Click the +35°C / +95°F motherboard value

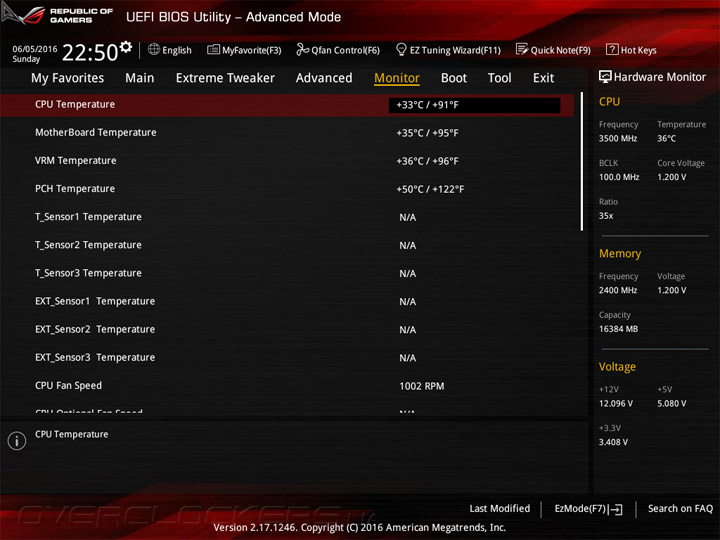[x=428, y=133]
